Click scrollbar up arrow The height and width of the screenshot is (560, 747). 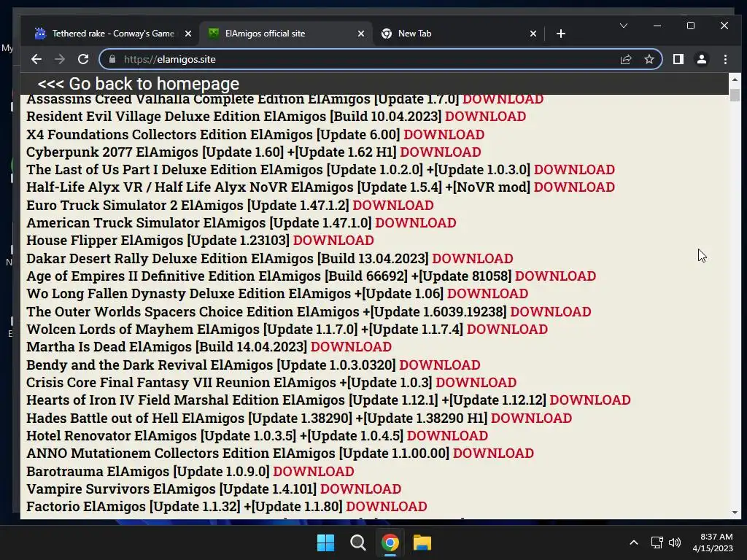[735, 79]
